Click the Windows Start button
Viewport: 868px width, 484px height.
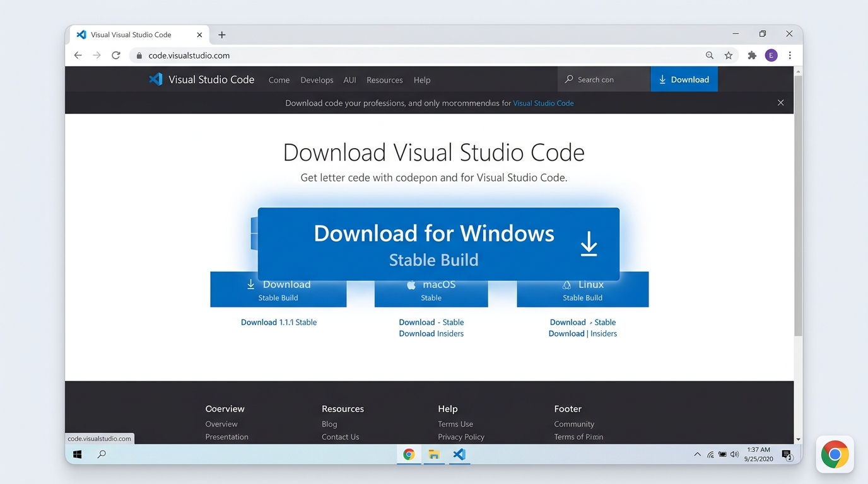78,454
